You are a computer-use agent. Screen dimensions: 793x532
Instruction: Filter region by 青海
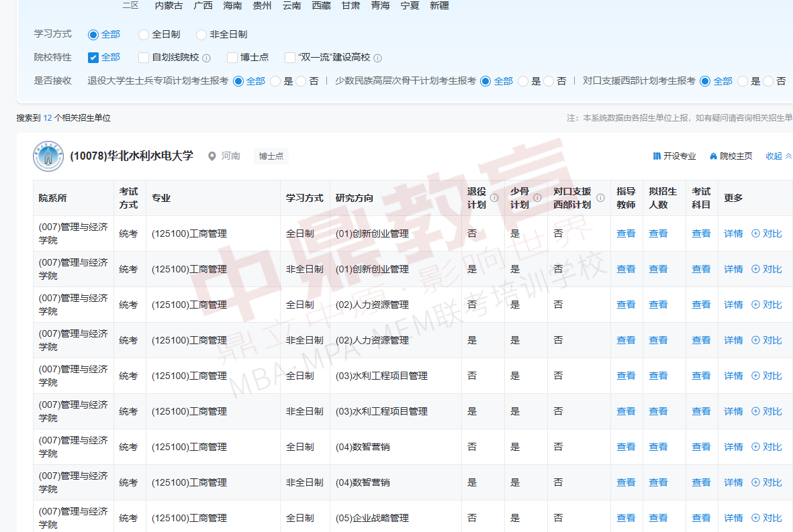click(380, 5)
